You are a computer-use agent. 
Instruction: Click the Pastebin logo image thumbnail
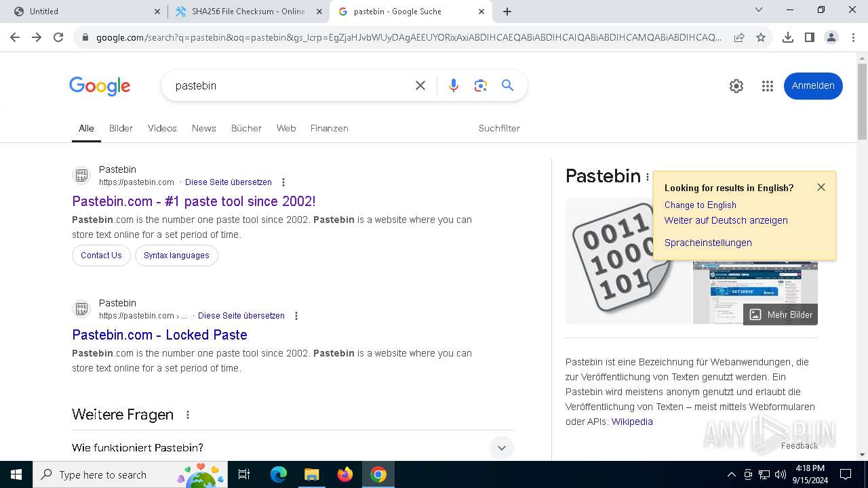(628, 261)
